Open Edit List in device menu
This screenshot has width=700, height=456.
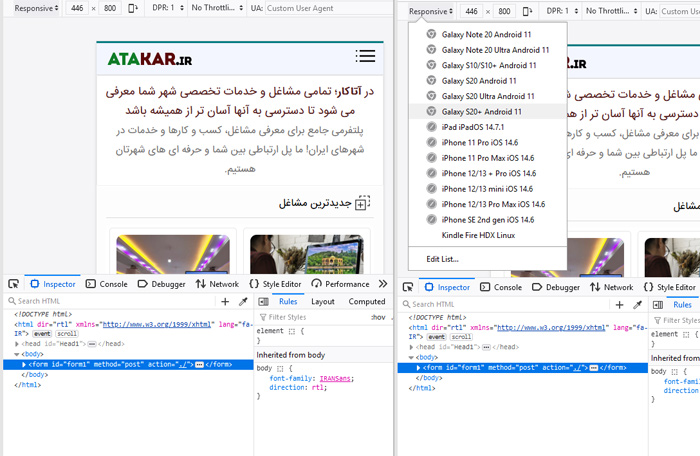pyautogui.click(x=488, y=259)
